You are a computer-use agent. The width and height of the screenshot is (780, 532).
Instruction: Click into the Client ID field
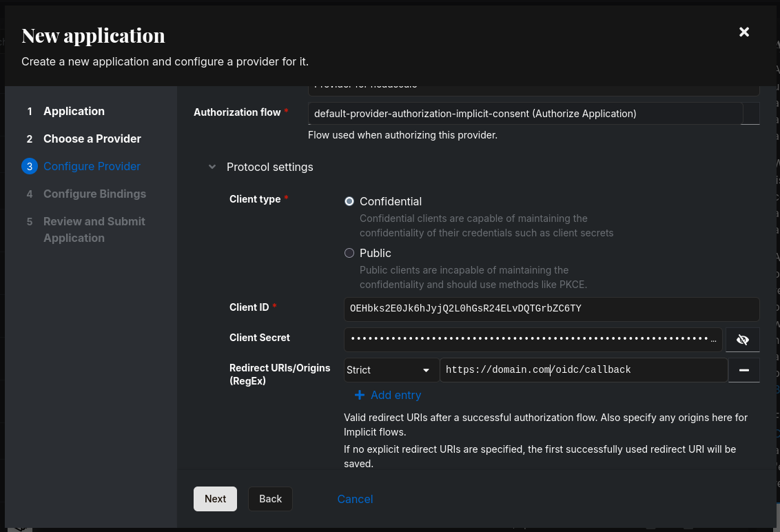tap(551, 309)
